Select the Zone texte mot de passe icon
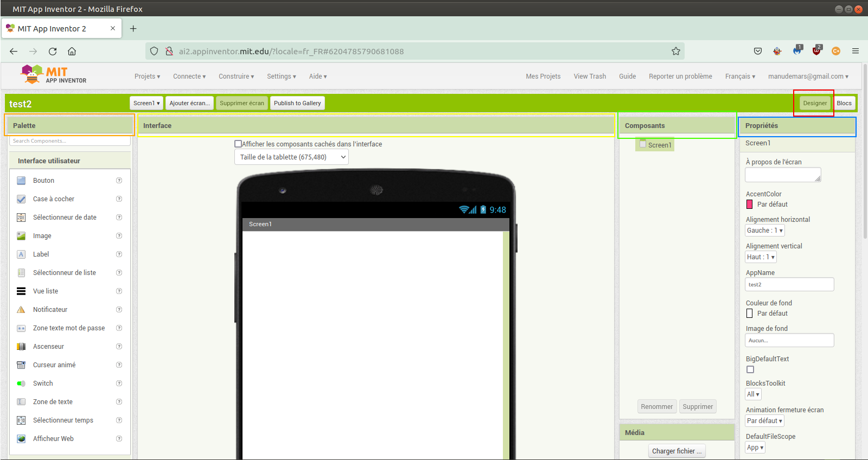Viewport: 868px width, 460px height. [x=21, y=328]
